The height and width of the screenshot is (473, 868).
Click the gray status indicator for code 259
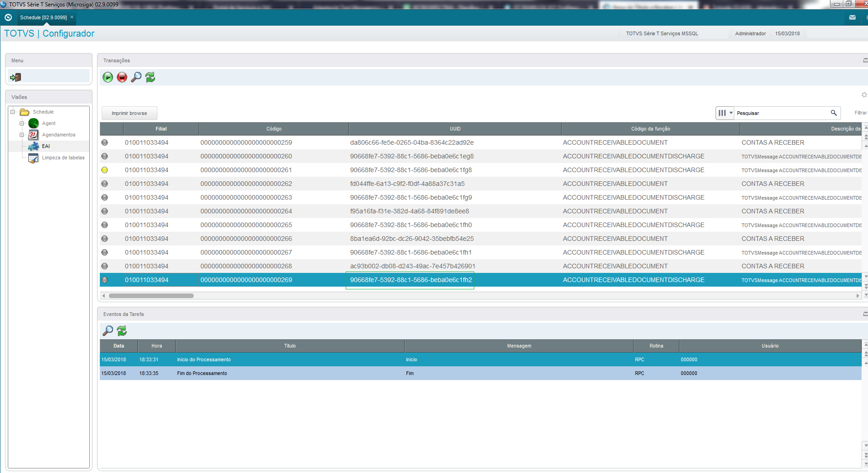pos(105,142)
